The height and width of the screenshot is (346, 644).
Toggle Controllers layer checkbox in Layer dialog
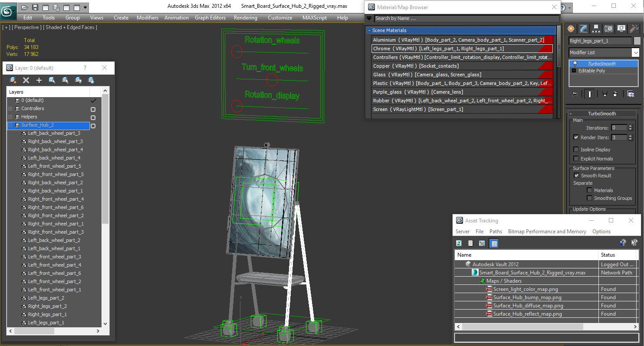(x=93, y=109)
